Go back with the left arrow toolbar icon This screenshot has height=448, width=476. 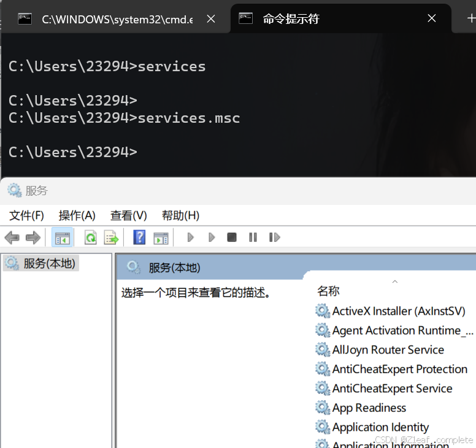pyautogui.click(x=12, y=238)
